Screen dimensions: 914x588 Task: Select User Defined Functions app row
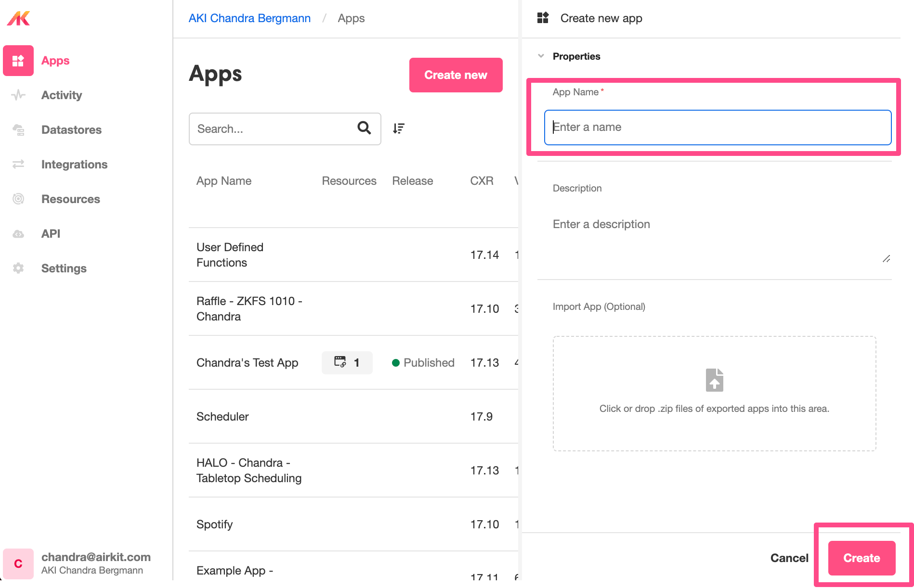(x=353, y=255)
